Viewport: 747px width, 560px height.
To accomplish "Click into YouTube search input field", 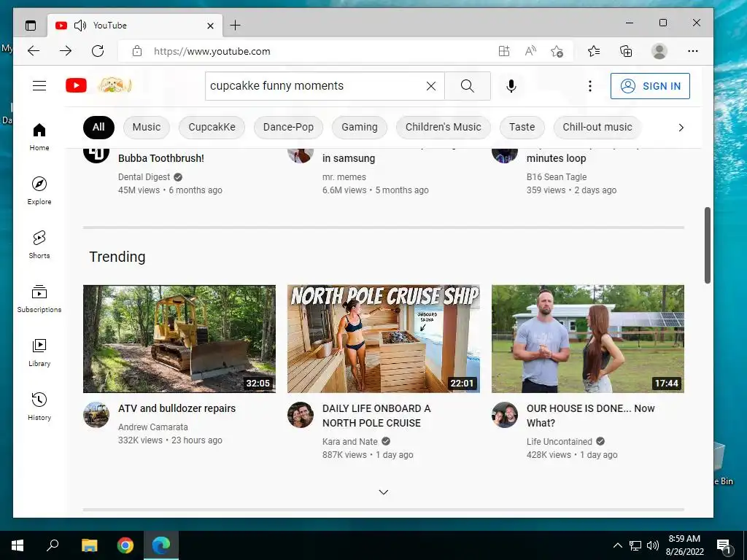I will [314, 86].
